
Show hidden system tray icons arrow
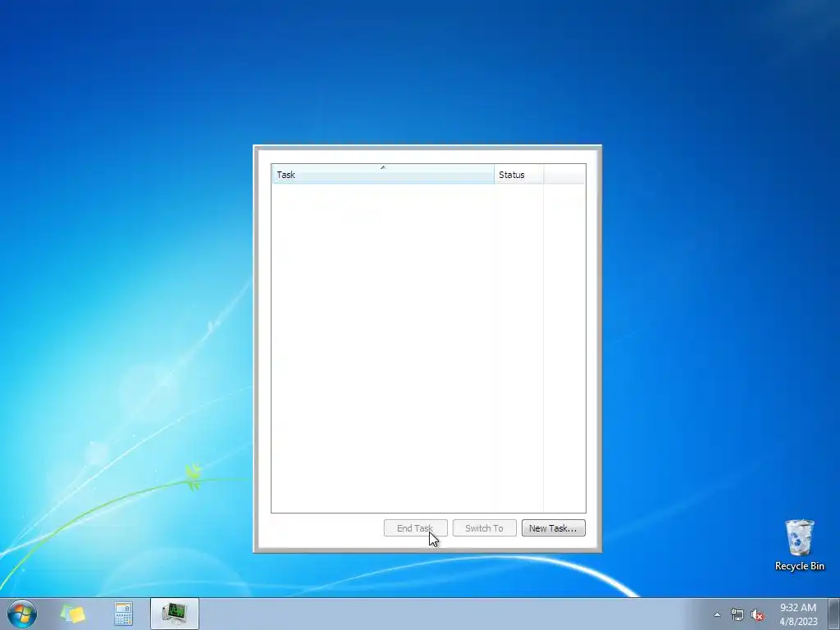click(x=717, y=614)
